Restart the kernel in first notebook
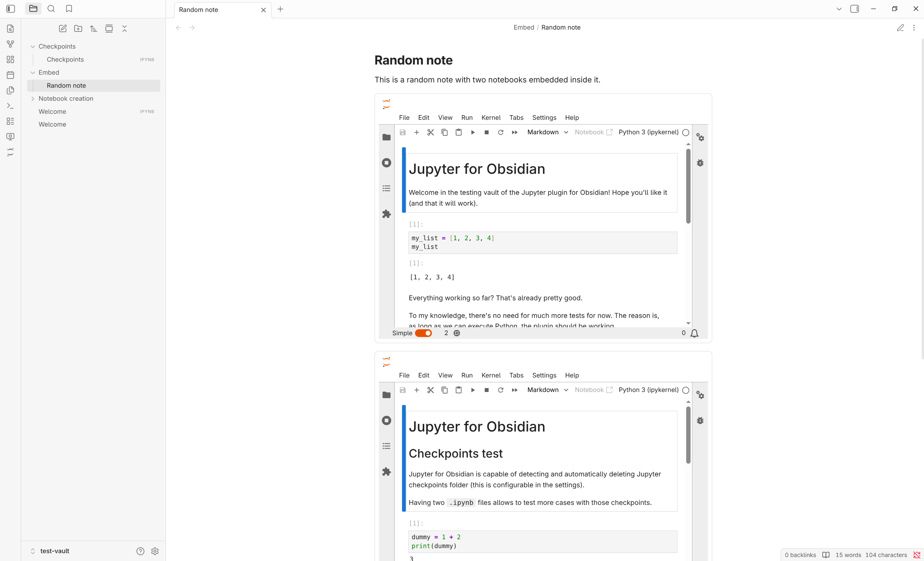 pos(501,132)
